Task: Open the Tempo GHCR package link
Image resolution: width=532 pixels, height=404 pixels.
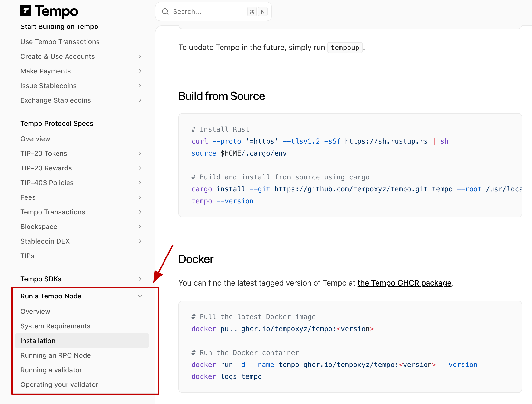Action: (x=404, y=283)
